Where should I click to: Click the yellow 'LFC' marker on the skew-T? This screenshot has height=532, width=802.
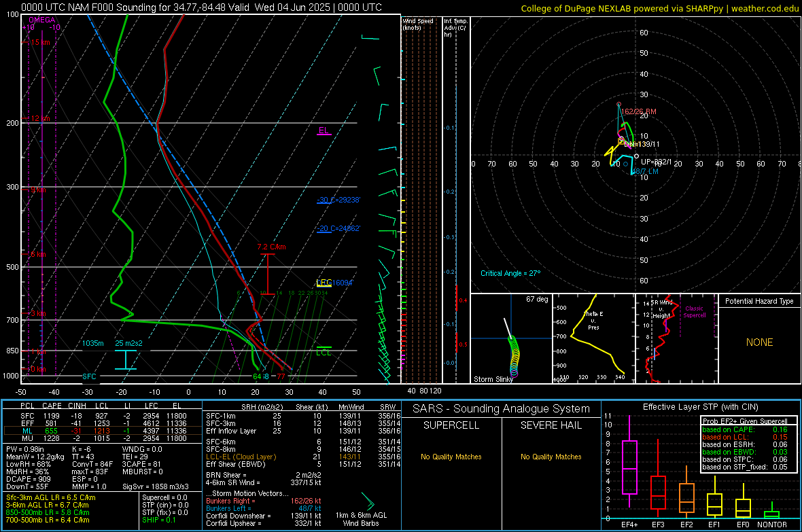click(x=324, y=283)
